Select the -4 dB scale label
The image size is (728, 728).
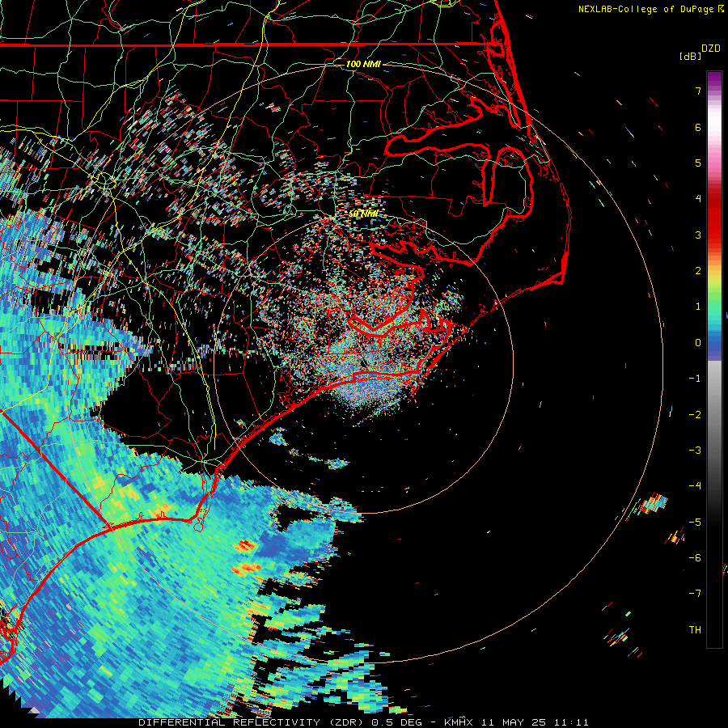coord(695,486)
